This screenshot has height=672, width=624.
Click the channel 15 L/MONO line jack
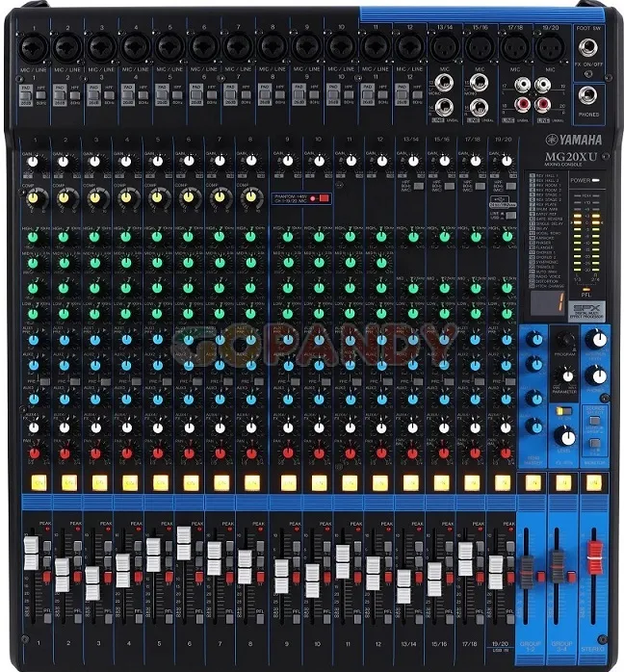click(x=479, y=83)
